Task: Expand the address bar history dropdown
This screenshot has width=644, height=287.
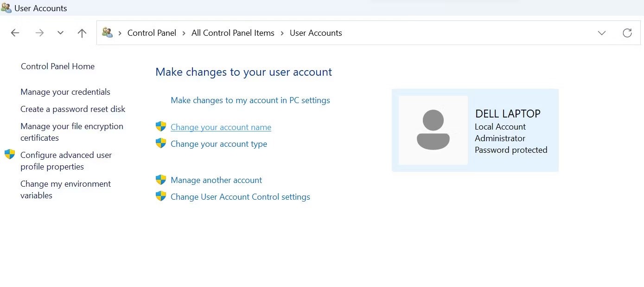Action: (601, 33)
